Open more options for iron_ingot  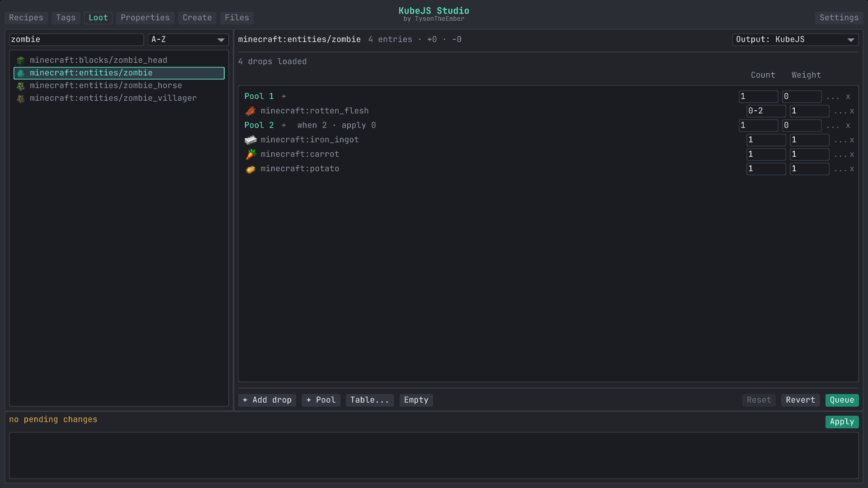point(840,141)
